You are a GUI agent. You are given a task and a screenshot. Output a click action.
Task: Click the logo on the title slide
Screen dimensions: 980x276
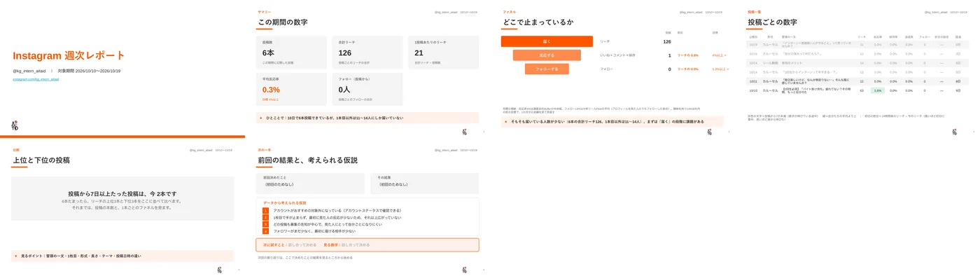[x=15, y=125]
